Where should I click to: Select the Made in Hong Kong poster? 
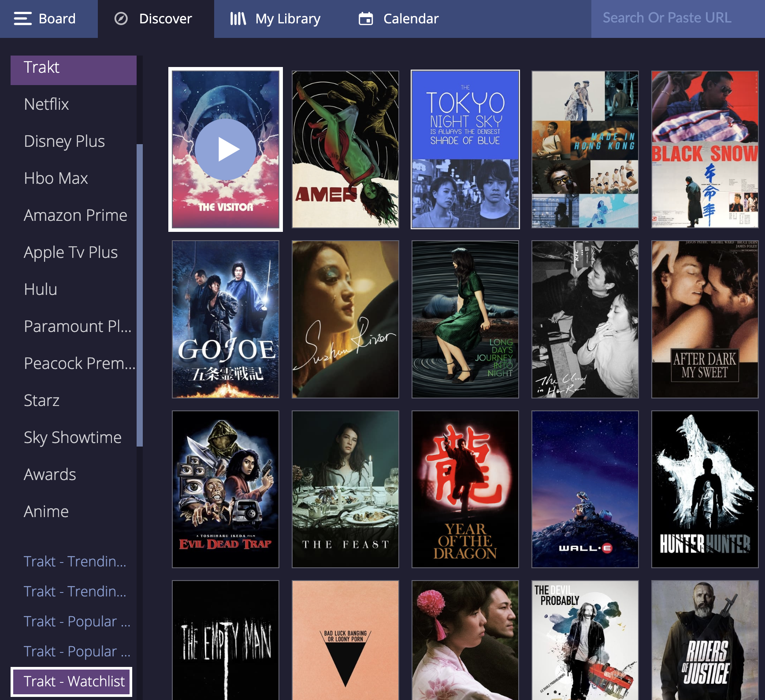tap(585, 149)
